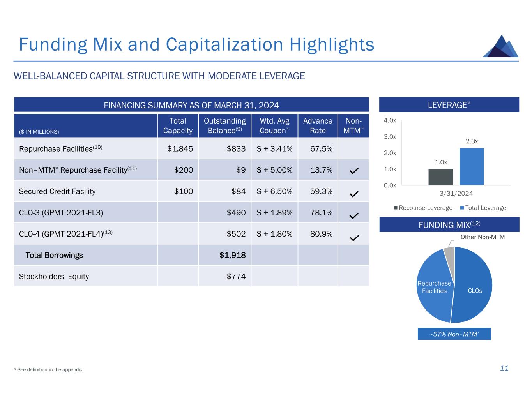Select the Recourse Leverage 1.0x bar
532x399 pixels.
[440, 177]
